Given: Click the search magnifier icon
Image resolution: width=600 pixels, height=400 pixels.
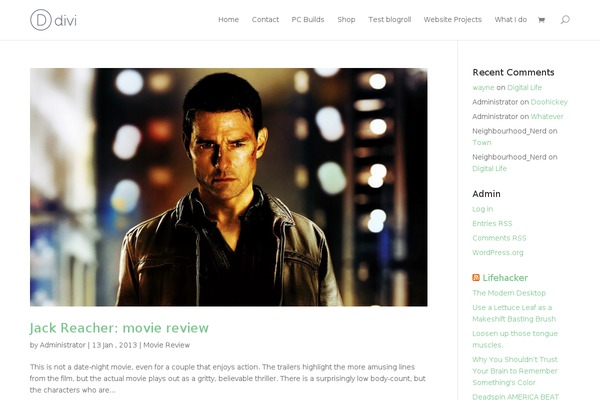Looking at the screenshot, I should coord(565,20).
